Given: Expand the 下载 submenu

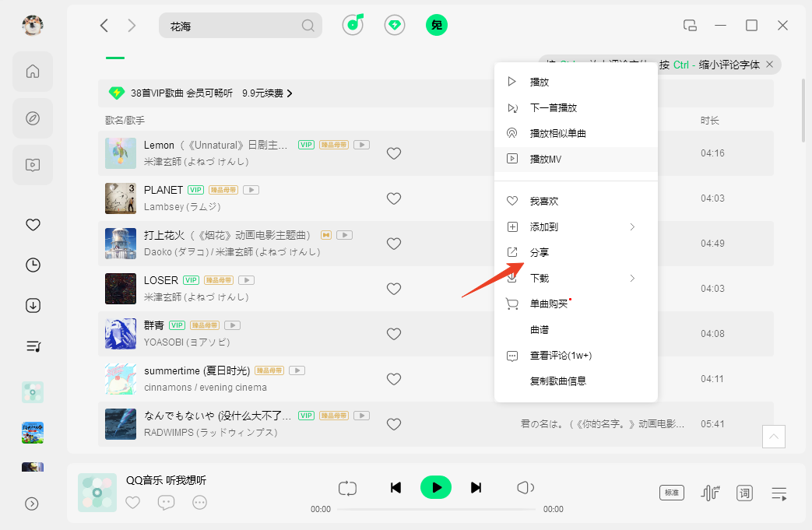Looking at the screenshot, I should (576, 278).
